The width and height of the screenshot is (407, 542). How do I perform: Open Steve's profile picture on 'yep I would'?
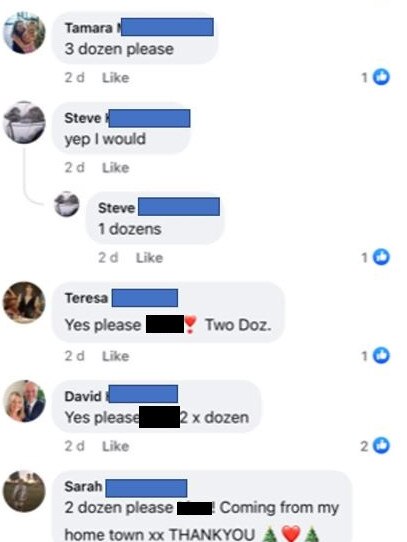click(24, 122)
